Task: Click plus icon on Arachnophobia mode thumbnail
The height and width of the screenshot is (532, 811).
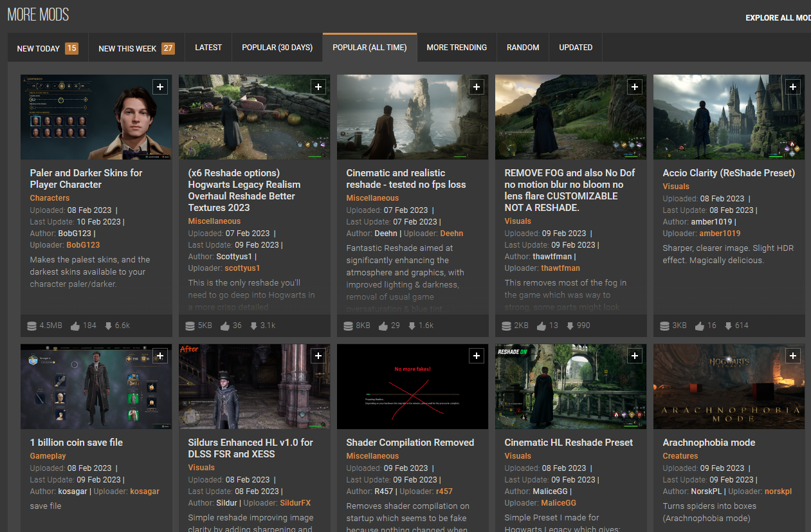Action: [x=793, y=356]
